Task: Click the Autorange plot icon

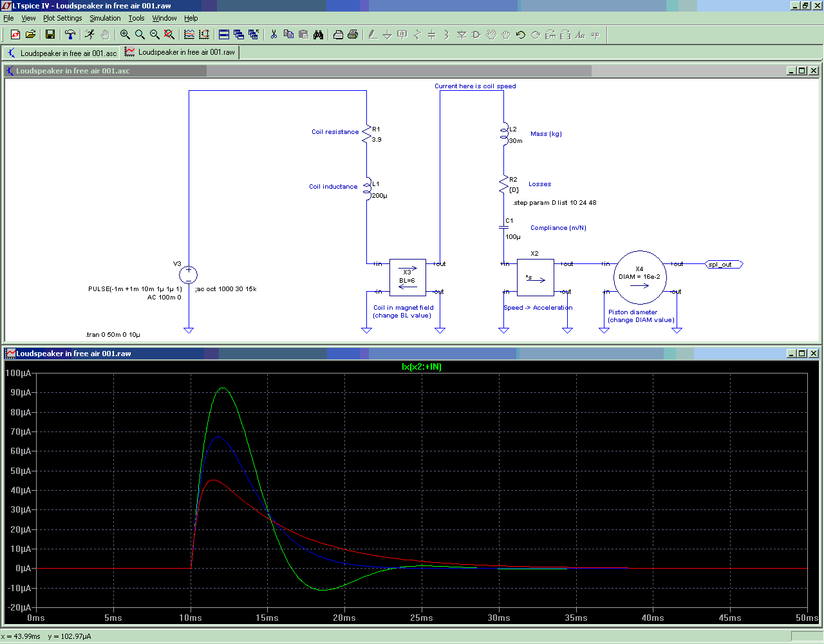Action: click(189, 35)
